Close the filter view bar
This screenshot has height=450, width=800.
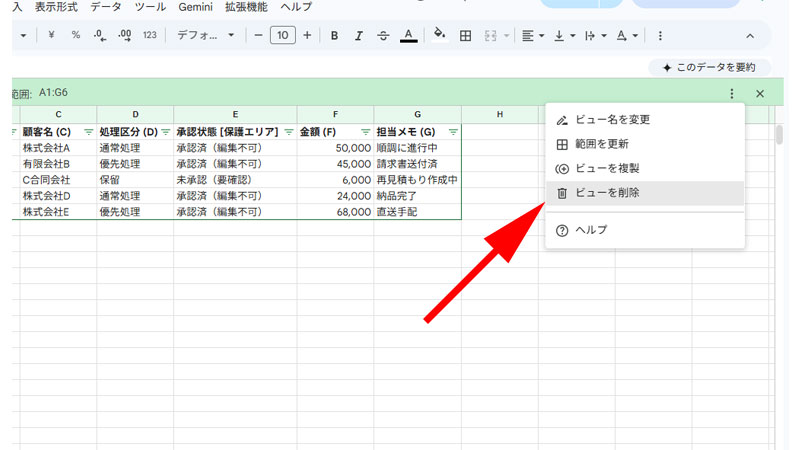point(760,93)
